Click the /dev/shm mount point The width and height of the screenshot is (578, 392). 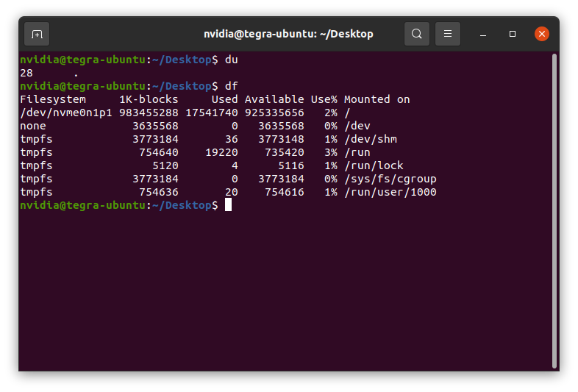coord(371,139)
